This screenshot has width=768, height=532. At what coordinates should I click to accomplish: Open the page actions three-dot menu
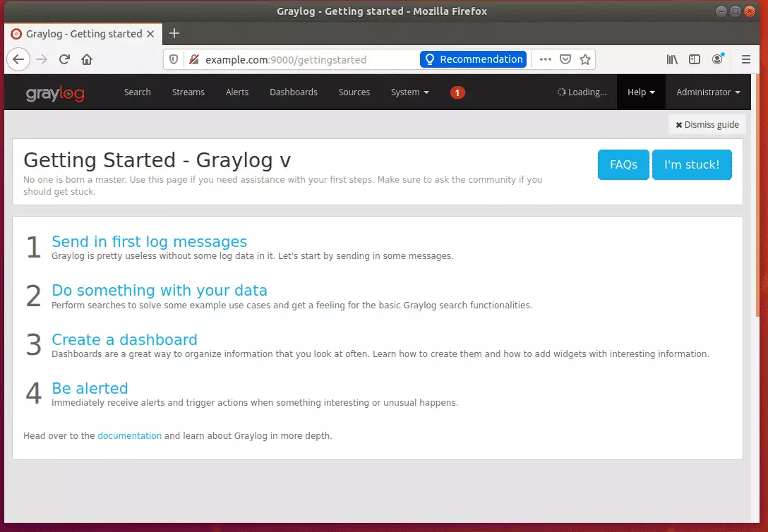pos(545,59)
